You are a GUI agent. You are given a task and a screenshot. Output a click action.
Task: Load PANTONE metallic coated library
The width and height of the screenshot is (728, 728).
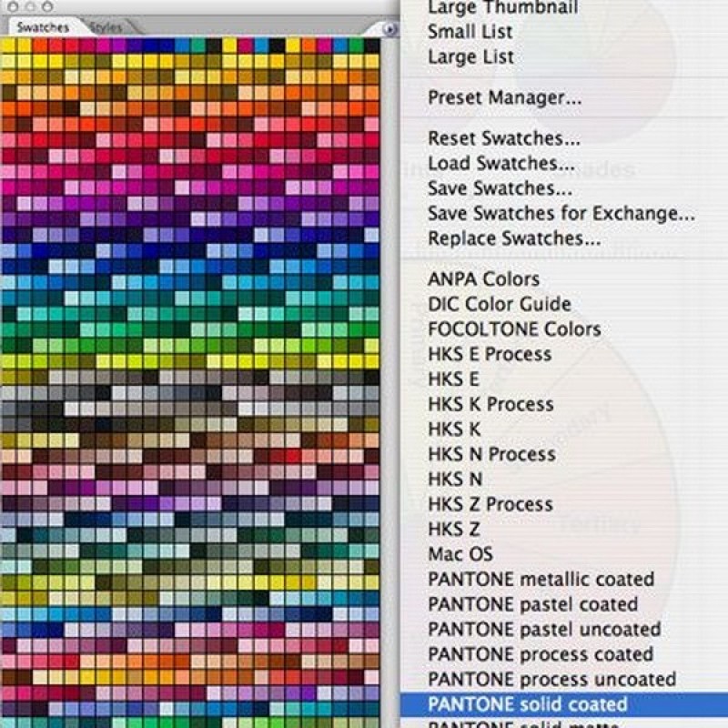click(541, 580)
